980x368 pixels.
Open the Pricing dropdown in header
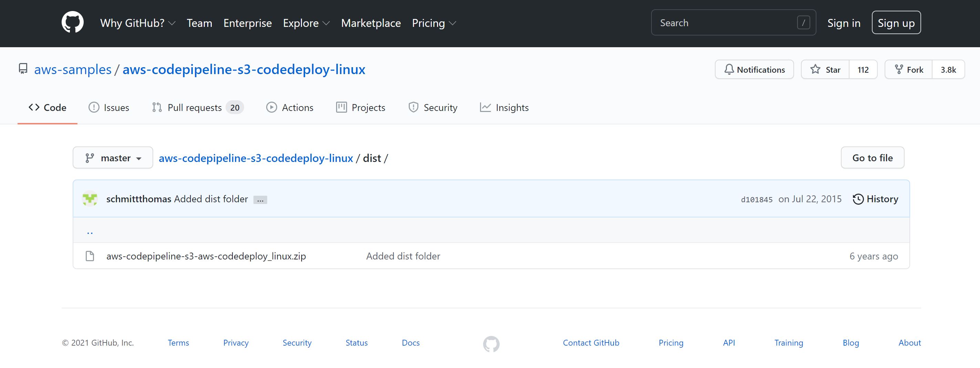point(434,23)
